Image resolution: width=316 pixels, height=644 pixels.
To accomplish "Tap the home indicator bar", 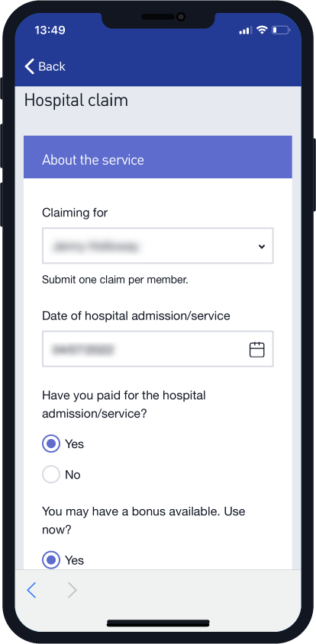I will (158, 623).
